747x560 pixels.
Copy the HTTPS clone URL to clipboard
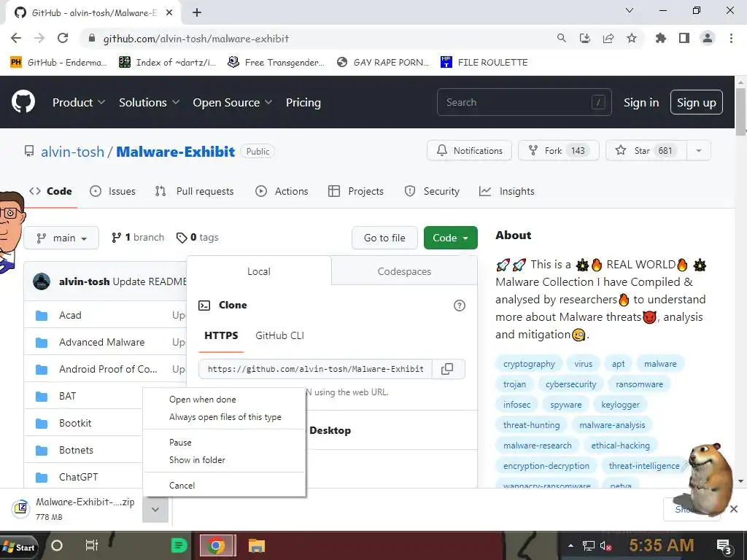447,369
